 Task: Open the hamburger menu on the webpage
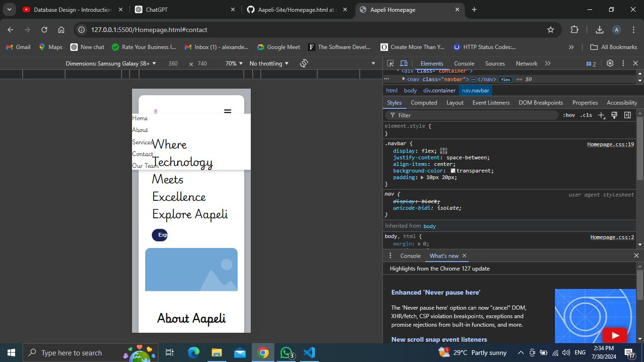point(228,112)
